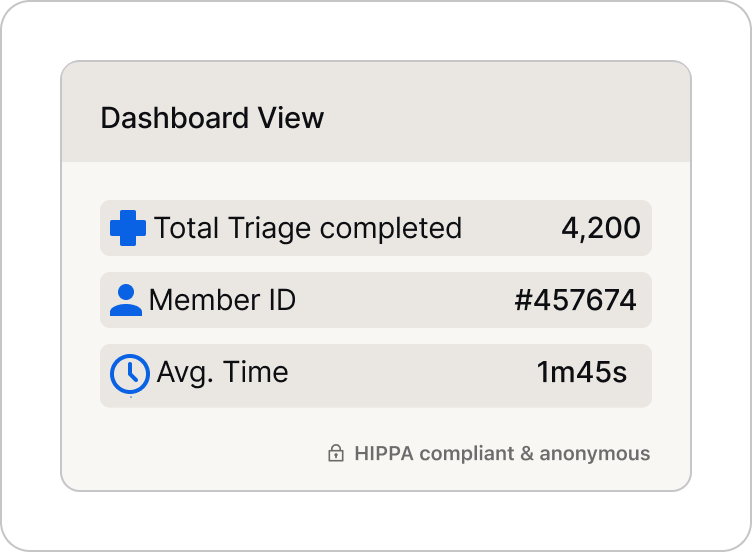Click the value '4,200'
752x552 pixels.
[600, 228]
